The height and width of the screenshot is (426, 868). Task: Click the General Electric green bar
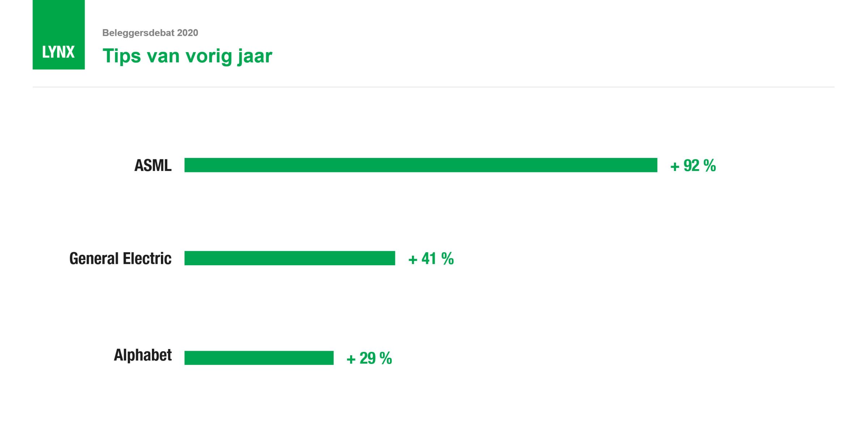pos(290,258)
